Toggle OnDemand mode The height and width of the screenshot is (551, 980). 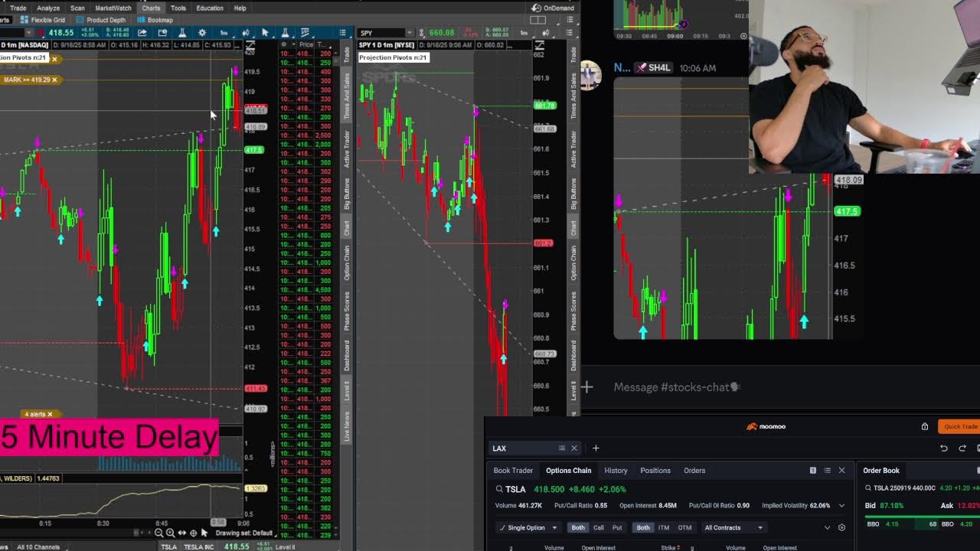553,8
